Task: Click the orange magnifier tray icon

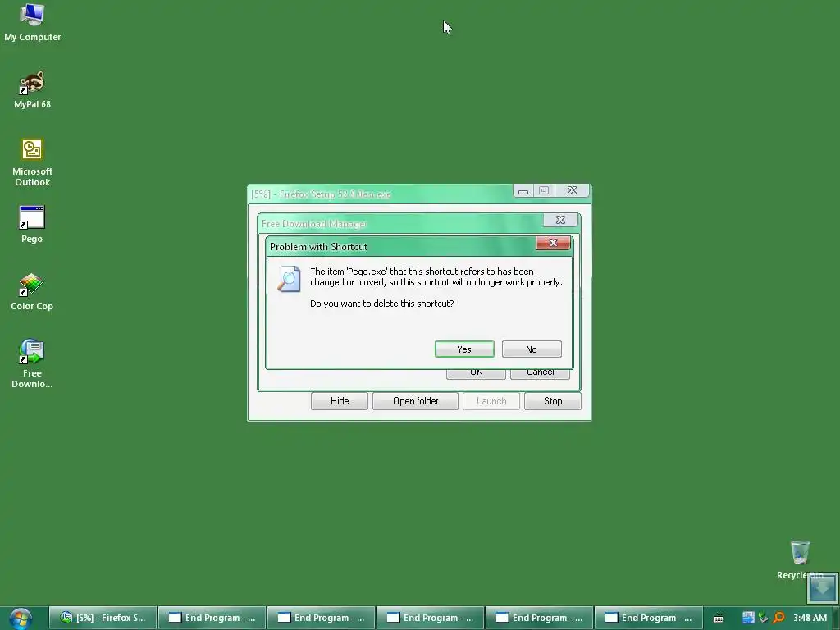Action: tap(779, 618)
